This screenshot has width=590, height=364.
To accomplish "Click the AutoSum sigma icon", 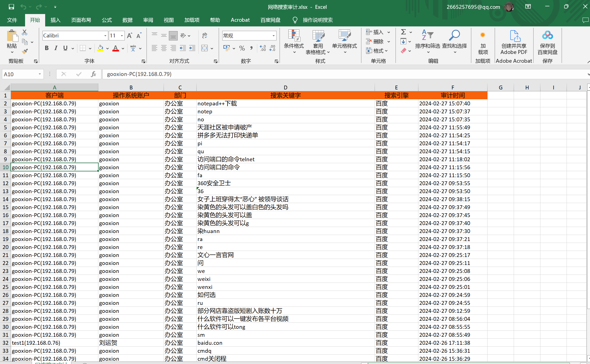I will [x=404, y=32].
